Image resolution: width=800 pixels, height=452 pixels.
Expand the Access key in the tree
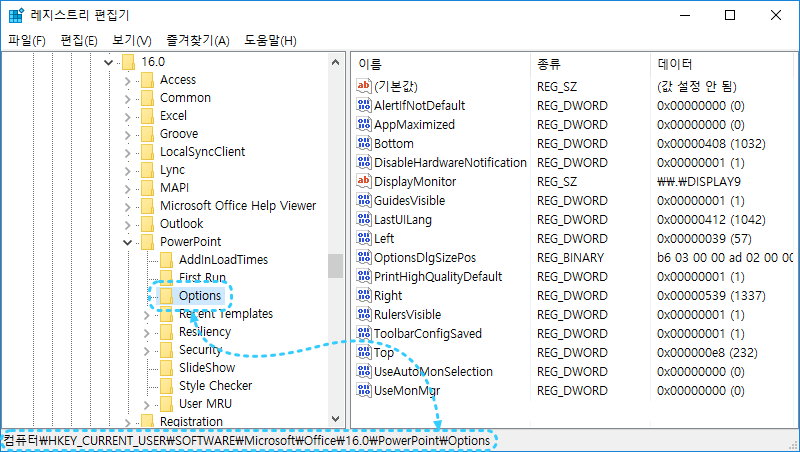click(x=128, y=80)
